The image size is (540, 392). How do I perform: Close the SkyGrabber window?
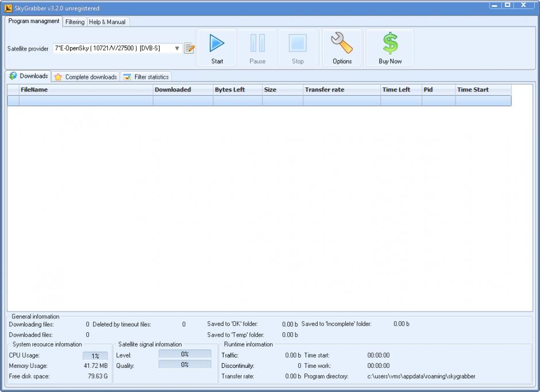coord(524,5)
